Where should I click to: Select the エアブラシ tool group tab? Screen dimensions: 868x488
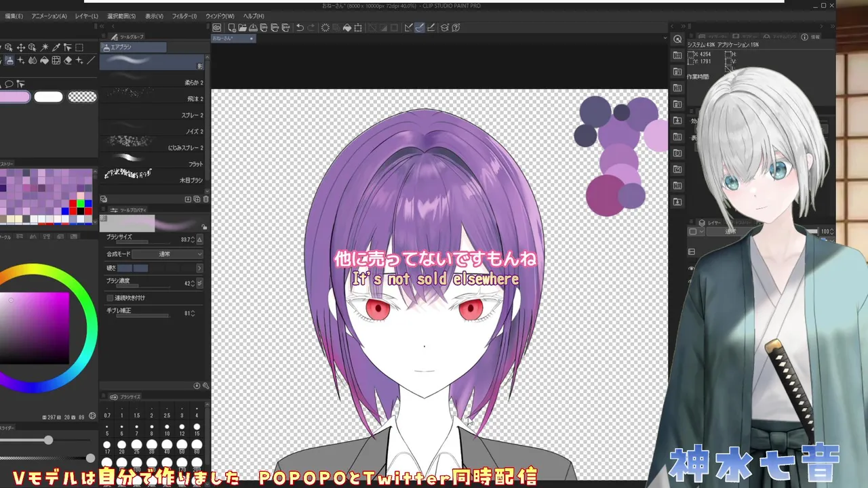(133, 47)
